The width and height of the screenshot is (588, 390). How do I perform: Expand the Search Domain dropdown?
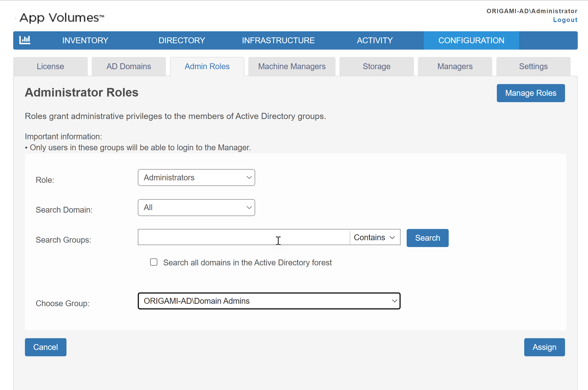click(196, 207)
